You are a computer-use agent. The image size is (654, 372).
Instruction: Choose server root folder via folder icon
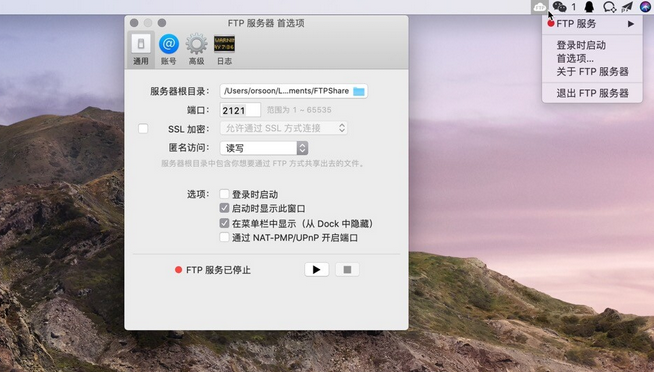point(359,91)
